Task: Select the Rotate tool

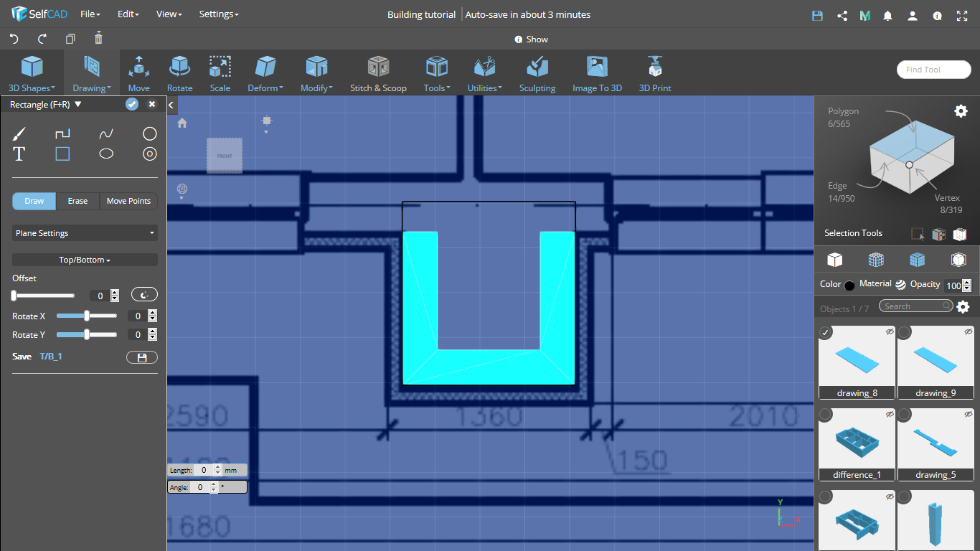Action: (x=179, y=74)
